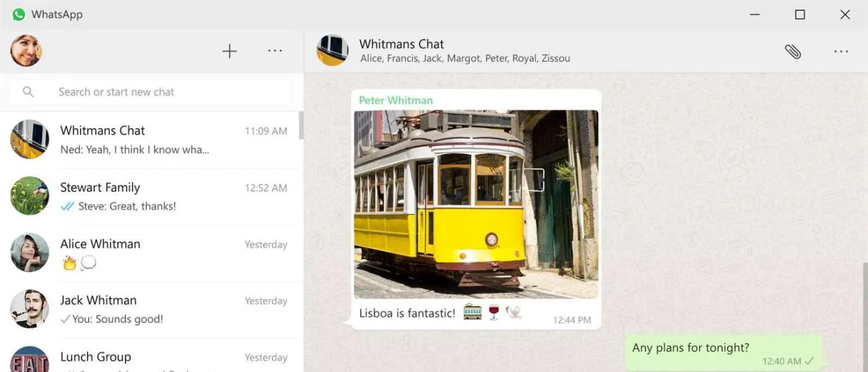Click the 12:44 PM message timestamp
This screenshot has height=372, width=868.
pos(572,320)
